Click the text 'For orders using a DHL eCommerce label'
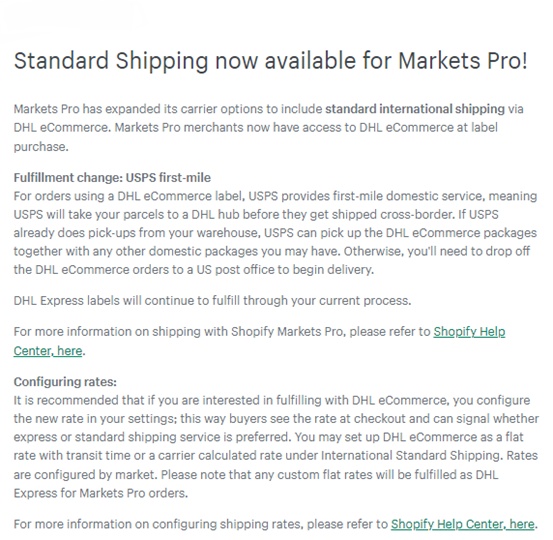Image resolution: width=553 pixels, height=540 pixels. coord(129,196)
